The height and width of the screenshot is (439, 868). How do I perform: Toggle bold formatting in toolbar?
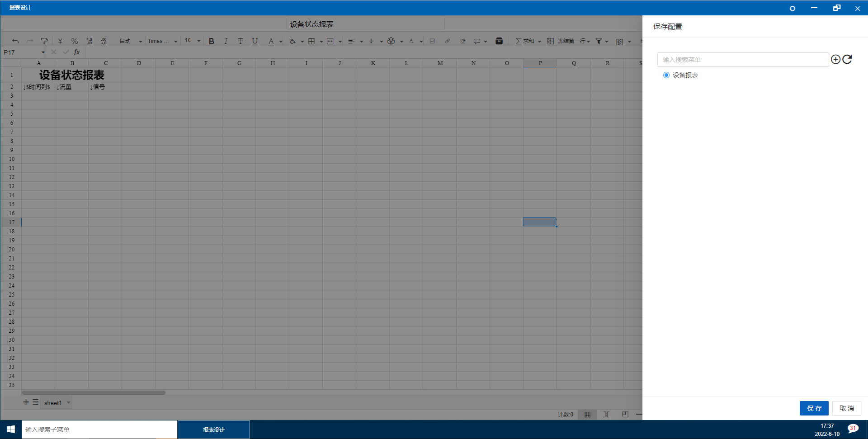(x=211, y=41)
